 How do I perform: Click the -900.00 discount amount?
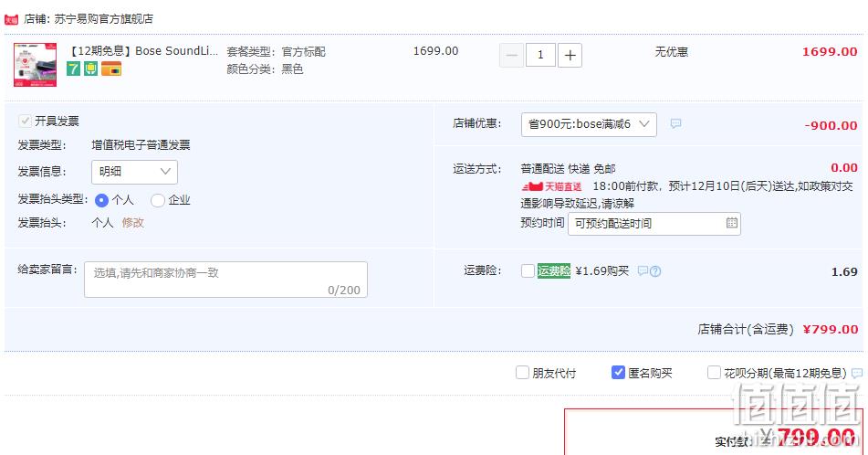(x=831, y=125)
